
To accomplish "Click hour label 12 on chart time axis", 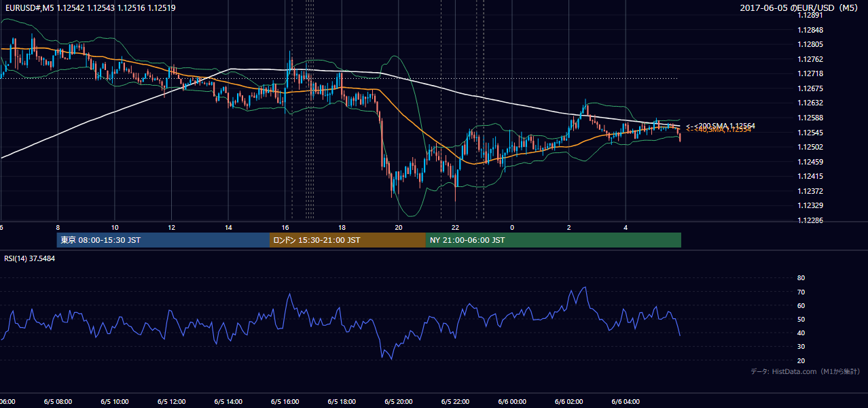I will pos(171,228).
